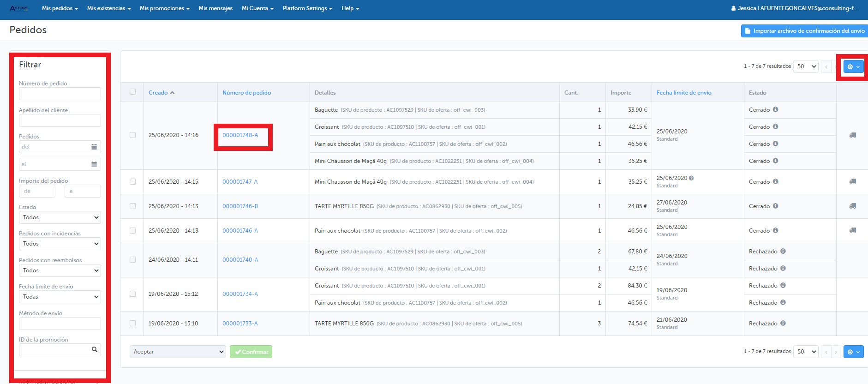
Task: Click previous page arrow in bottom pagination
Action: point(826,352)
